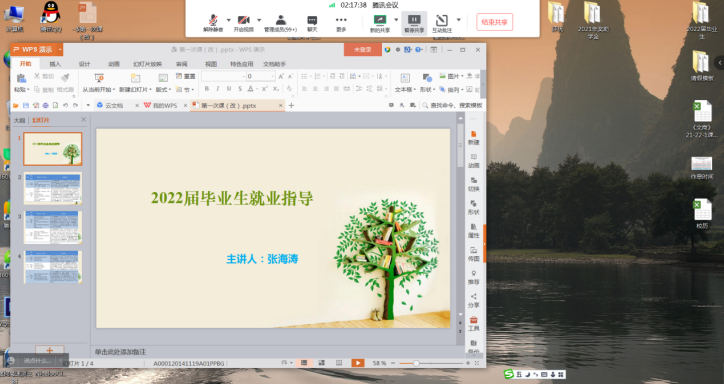Open the 设计 ribbon tab
This screenshot has height=384, width=724.
coord(84,64)
